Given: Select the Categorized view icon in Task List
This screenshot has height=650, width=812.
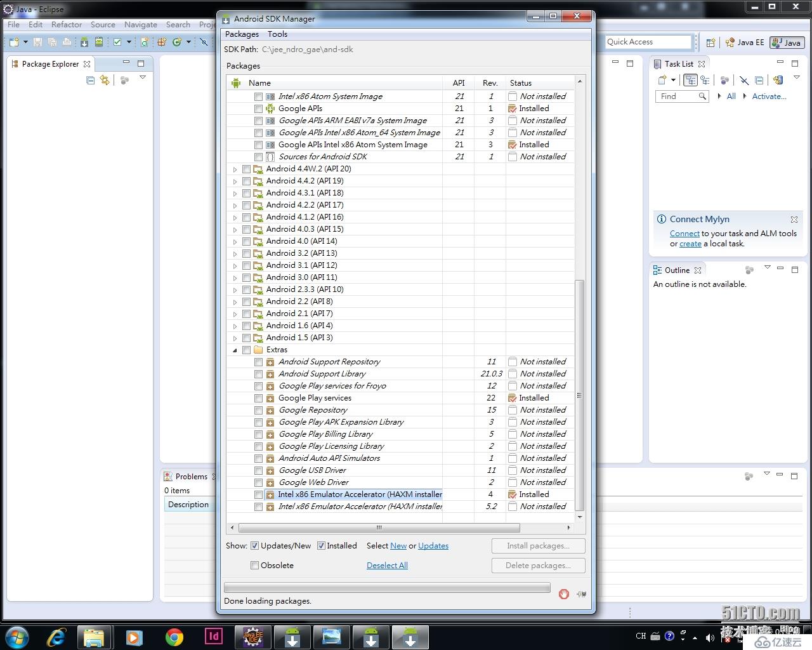Looking at the screenshot, I should point(690,80).
